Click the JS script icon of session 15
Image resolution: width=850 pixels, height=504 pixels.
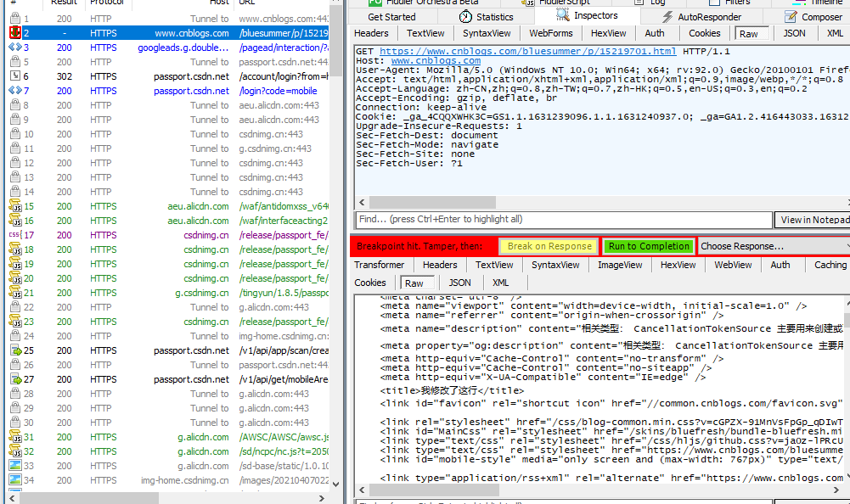tap(15, 206)
